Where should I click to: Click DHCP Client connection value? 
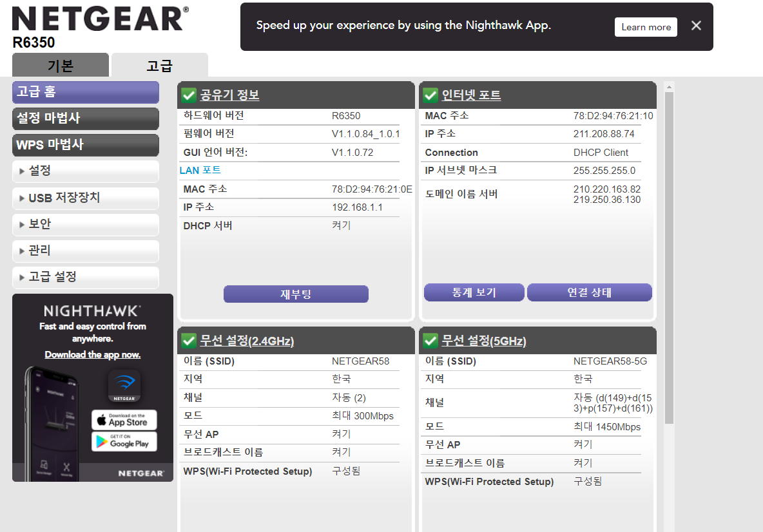point(601,152)
